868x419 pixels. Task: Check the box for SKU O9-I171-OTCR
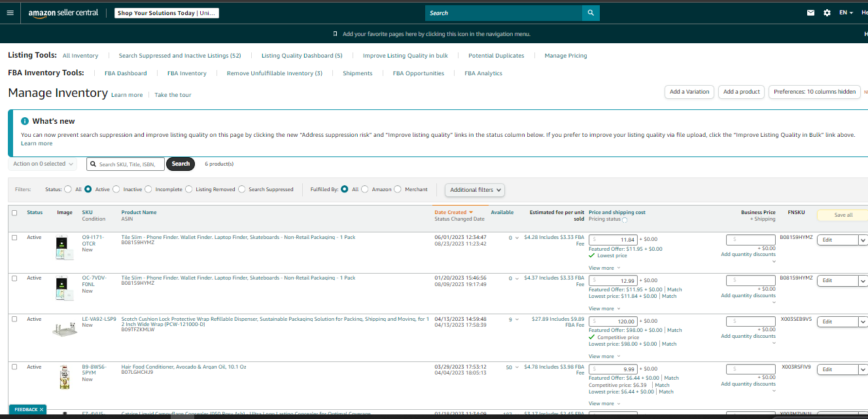click(14, 238)
